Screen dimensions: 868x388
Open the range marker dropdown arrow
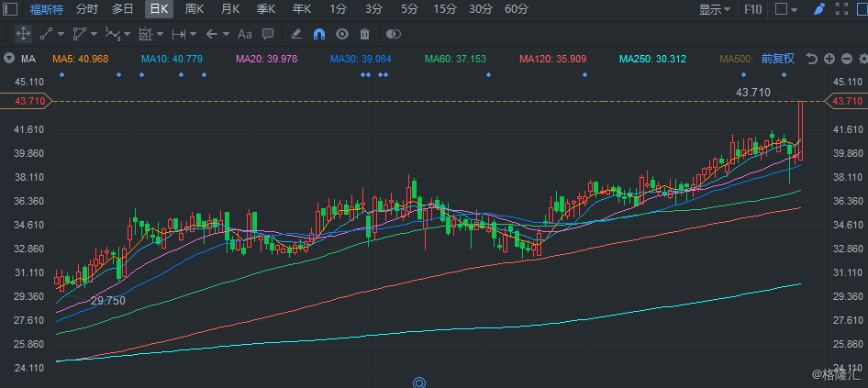(x=194, y=34)
